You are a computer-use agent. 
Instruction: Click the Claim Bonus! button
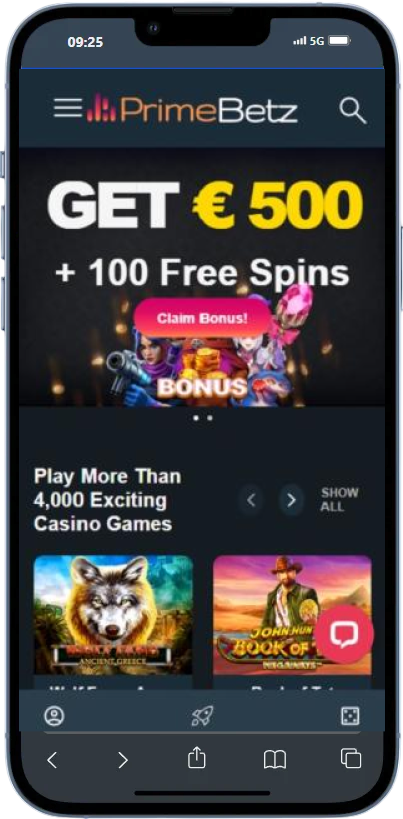click(x=203, y=318)
